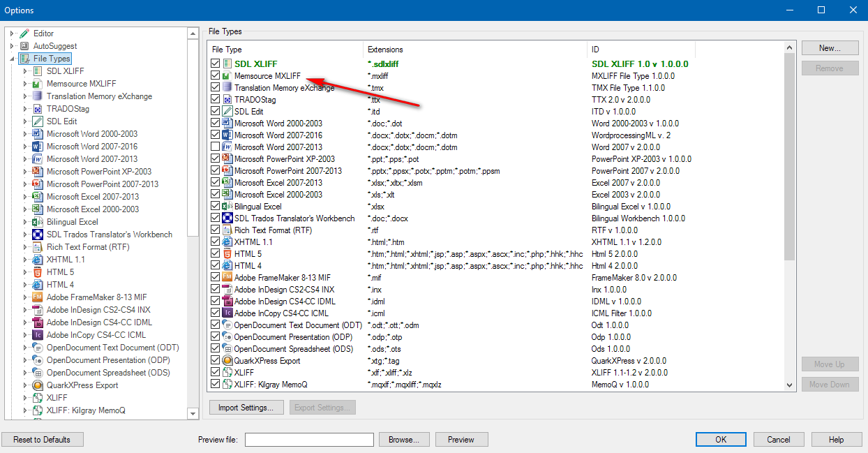The image size is (868, 453).
Task: Collapse the File Types tree node
Action: click(x=13, y=59)
